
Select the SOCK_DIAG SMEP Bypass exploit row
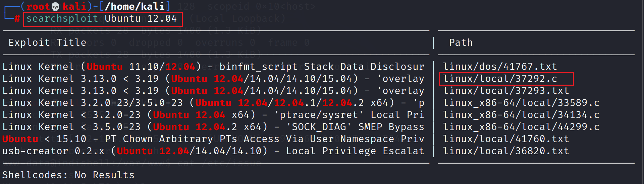tap(213, 127)
